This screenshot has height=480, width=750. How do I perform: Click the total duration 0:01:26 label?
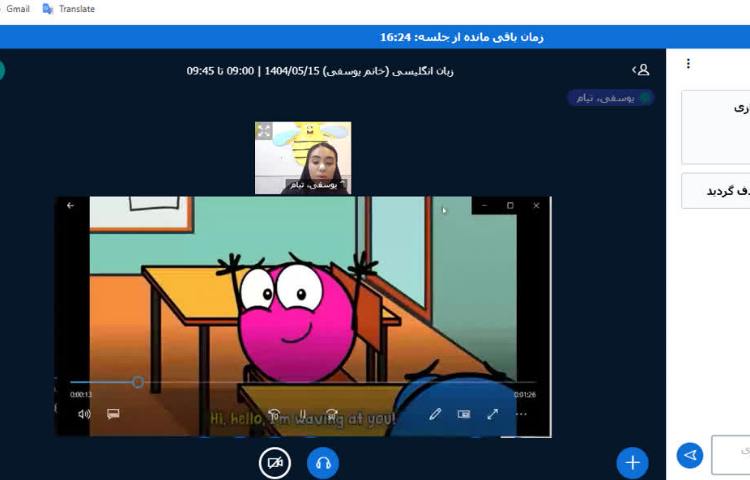tap(525, 395)
